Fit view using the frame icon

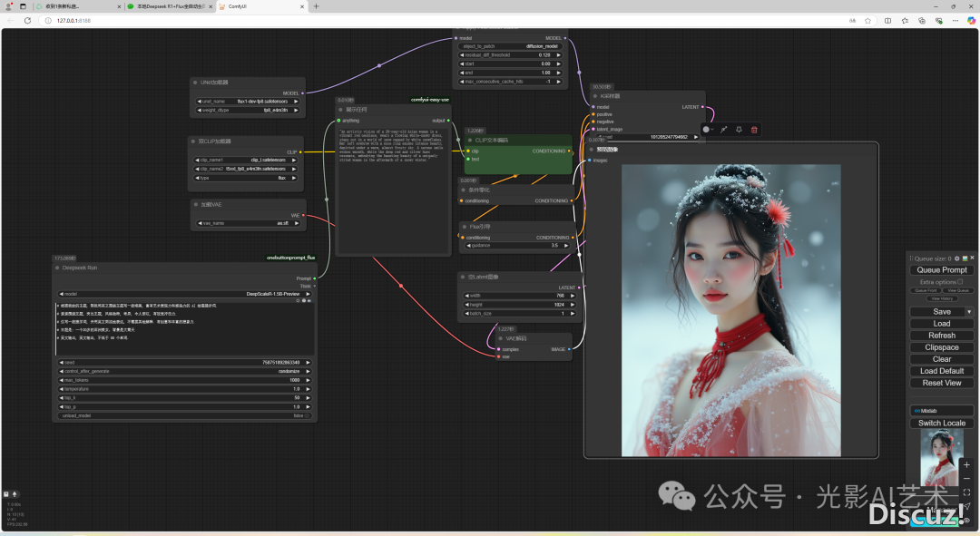[x=966, y=492]
